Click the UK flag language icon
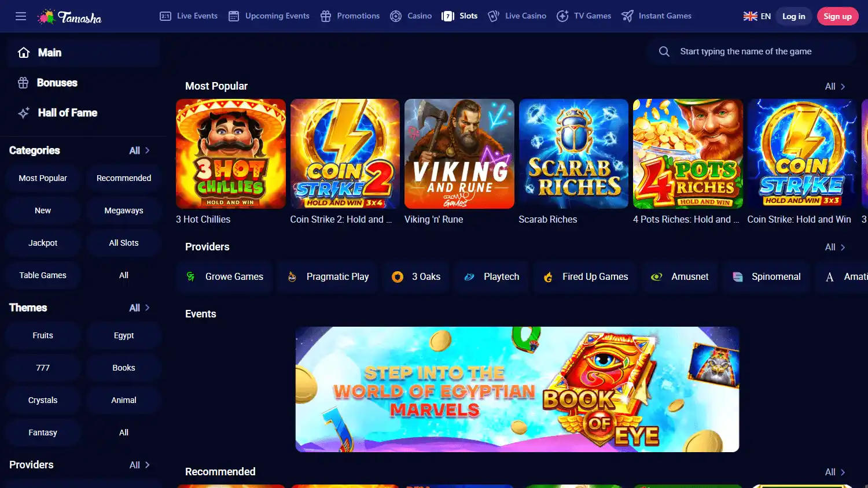 (751, 16)
